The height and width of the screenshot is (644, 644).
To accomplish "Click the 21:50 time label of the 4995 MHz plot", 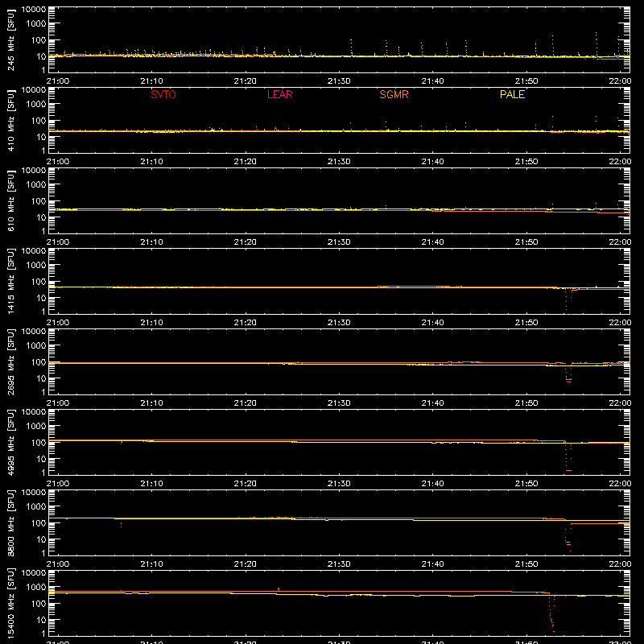I will [526, 484].
